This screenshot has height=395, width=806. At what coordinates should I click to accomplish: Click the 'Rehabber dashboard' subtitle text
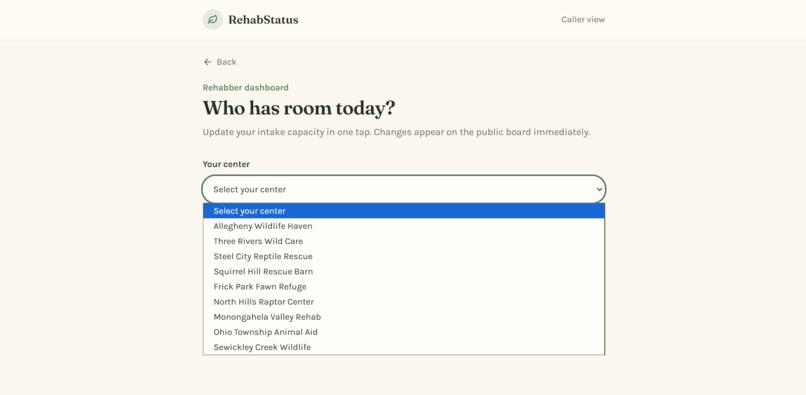245,87
